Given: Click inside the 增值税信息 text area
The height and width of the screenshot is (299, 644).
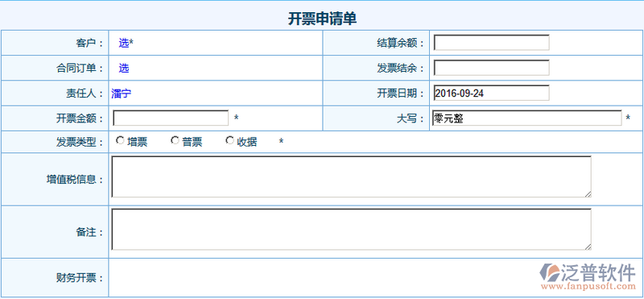Looking at the screenshot, I should 352,176.
